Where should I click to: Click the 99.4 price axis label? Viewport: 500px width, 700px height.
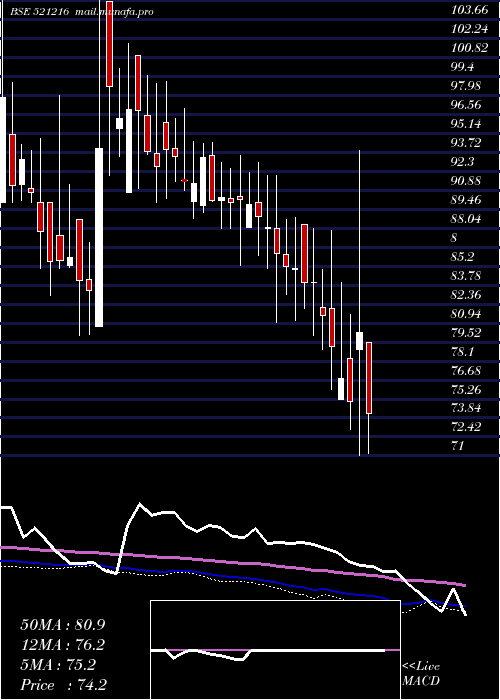point(463,67)
